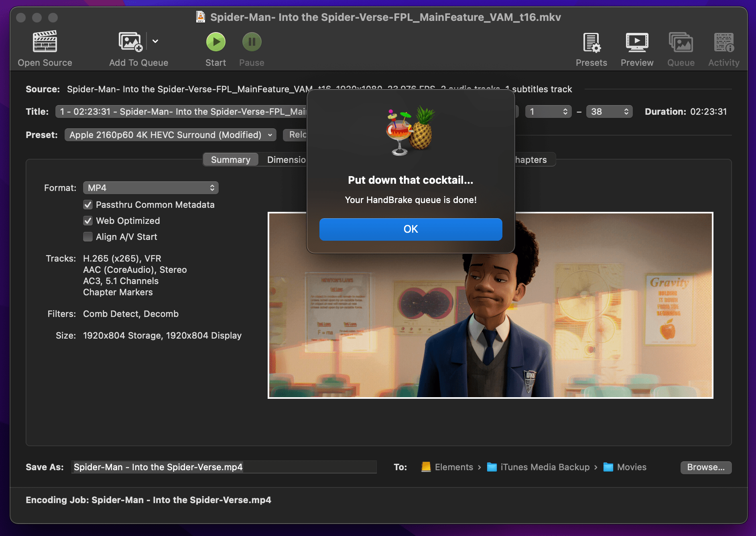Show the Queue window icon

(681, 43)
